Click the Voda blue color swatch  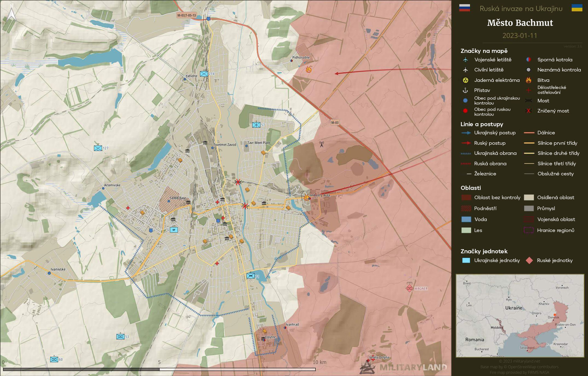click(466, 219)
